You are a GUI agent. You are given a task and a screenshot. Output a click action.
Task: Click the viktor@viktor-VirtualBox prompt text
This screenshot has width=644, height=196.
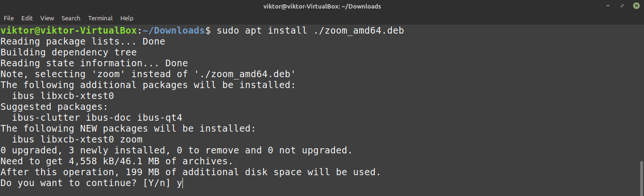69,31
